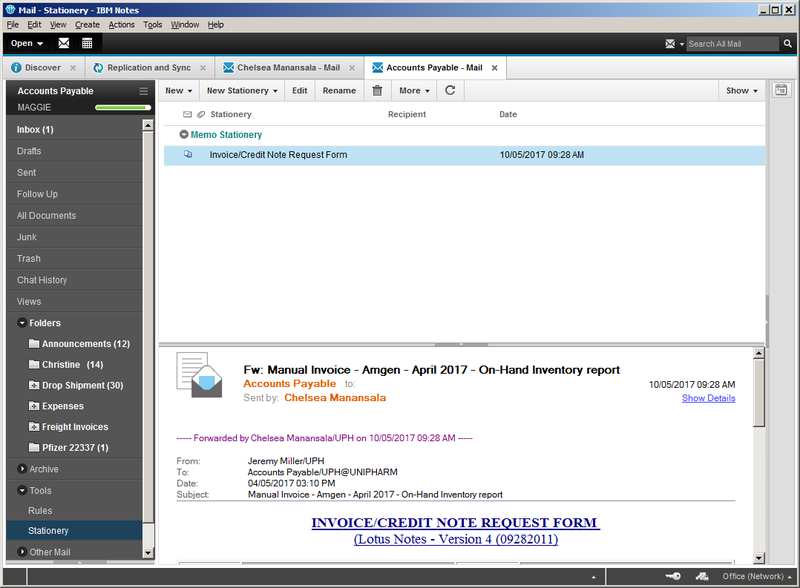Switch to Chelsea Manansala - Mail tab
Image resolution: width=800 pixels, height=588 pixels.
coord(289,67)
